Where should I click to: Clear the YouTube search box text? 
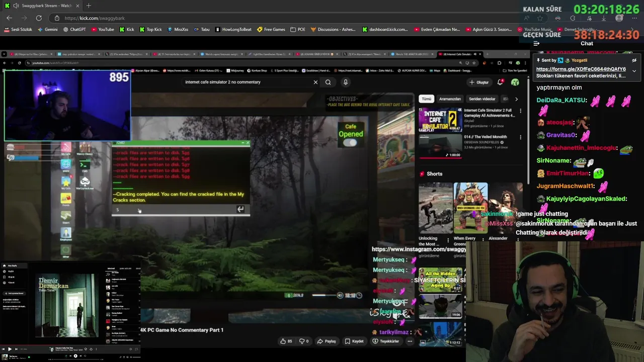point(315,82)
